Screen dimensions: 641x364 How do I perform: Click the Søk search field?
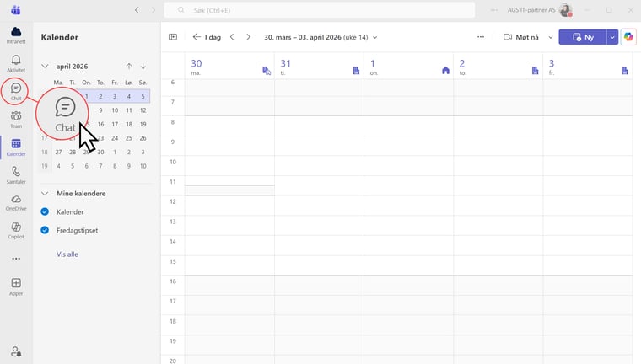click(x=320, y=10)
